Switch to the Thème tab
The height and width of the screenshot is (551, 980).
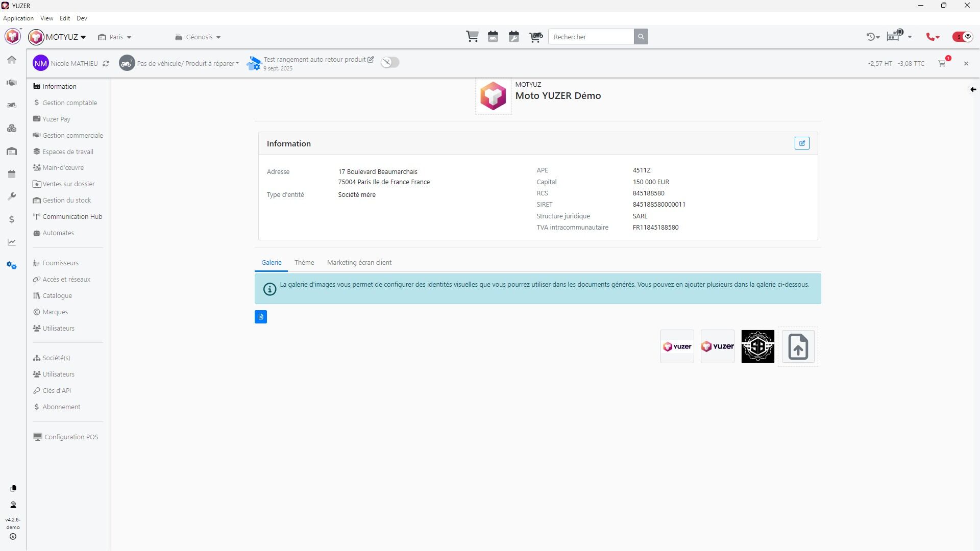pyautogui.click(x=304, y=263)
